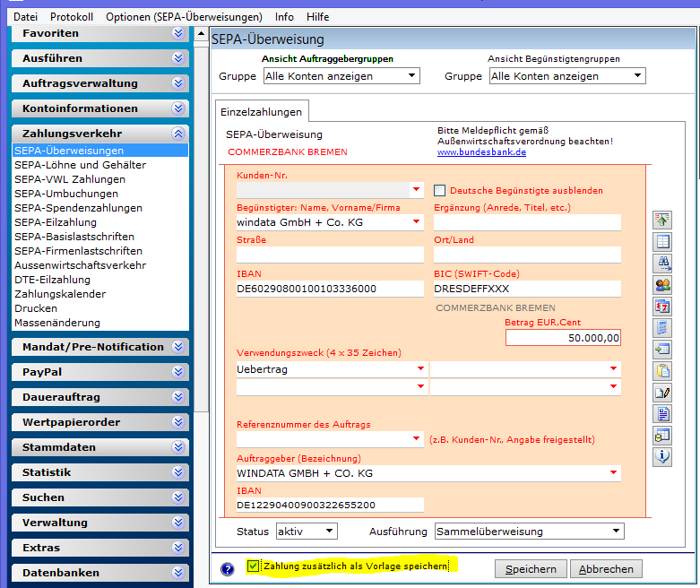The image size is (700, 588).
Task: Click the Betrag EUR,Cent amount field
Action: 563,338
